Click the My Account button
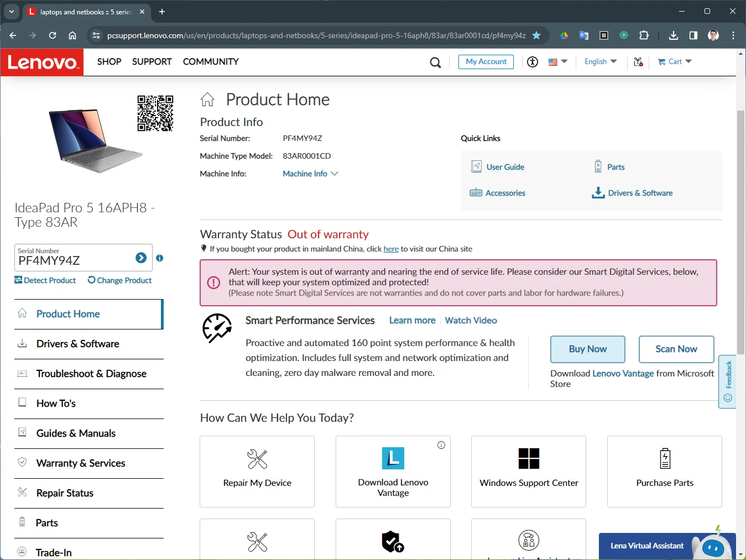The image size is (746, 560). coord(486,62)
